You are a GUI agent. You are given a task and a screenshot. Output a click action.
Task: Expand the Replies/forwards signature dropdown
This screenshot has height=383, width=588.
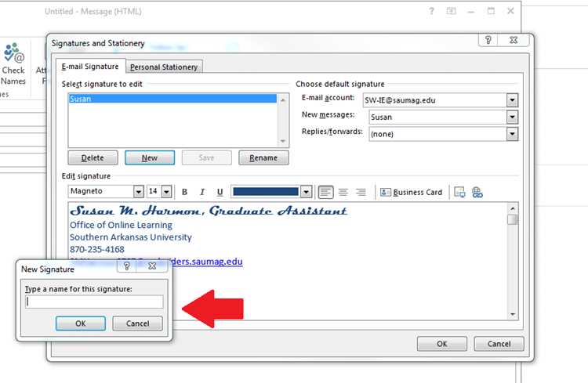512,134
